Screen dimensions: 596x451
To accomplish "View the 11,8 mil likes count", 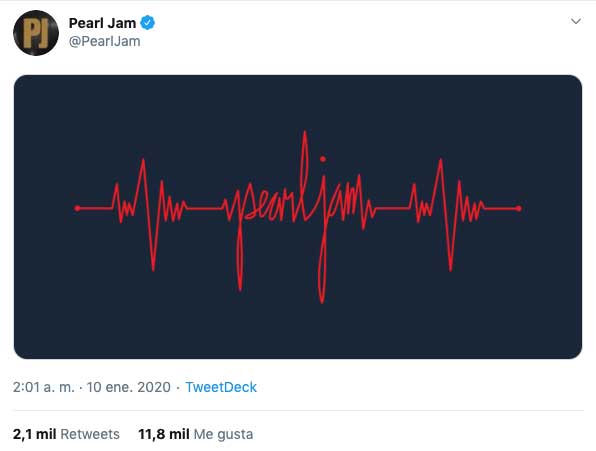I will pos(164,434).
